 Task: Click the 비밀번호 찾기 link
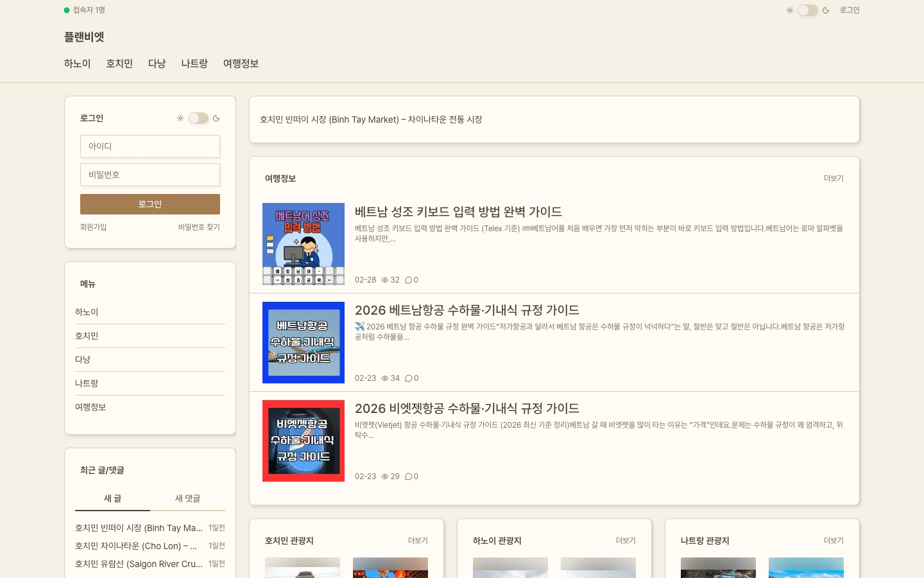pyautogui.click(x=199, y=227)
